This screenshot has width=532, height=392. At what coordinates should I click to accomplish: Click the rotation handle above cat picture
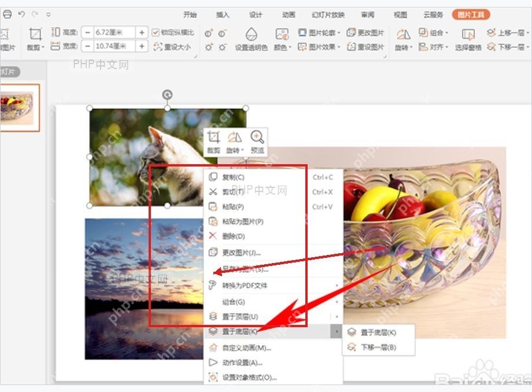point(167,95)
